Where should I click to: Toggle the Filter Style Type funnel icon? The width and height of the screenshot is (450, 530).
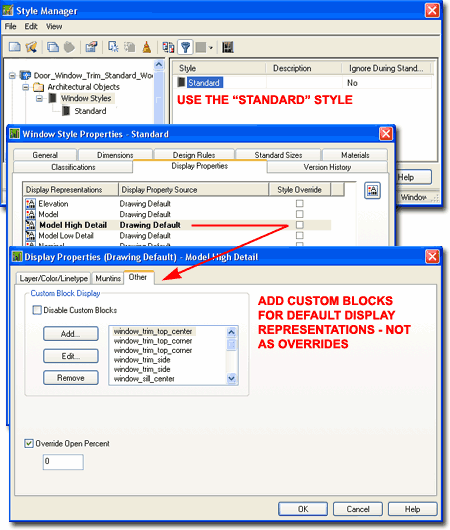click(x=185, y=47)
